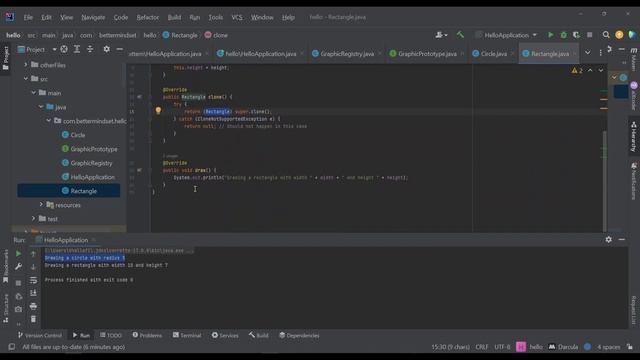Image resolution: width=640 pixels, height=360 pixels.
Task: Open Dependencies tool window
Action: point(299,335)
